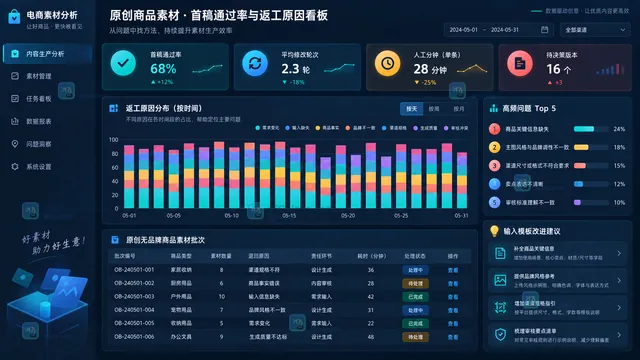Toggle 渠道规格 legend series
This screenshot has height=360, width=640.
click(394, 128)
